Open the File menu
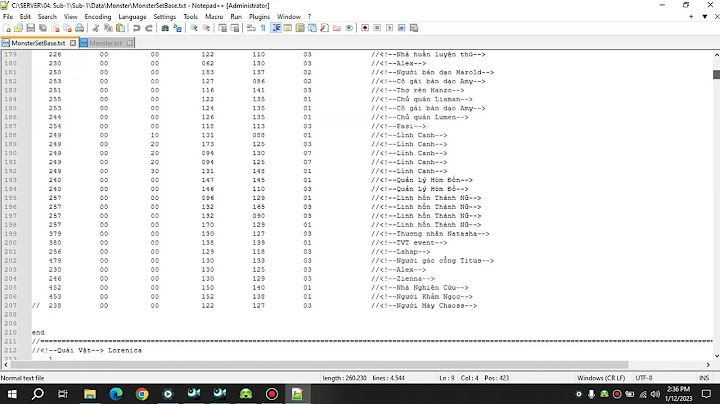Screen dimensions: 720x404 (x=8, y=17)
